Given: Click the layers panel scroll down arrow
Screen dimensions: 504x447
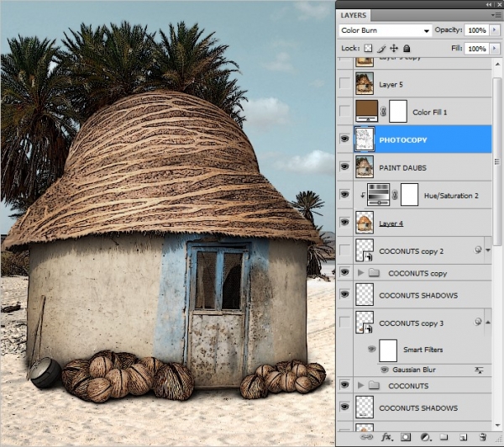Looking at the screenshot, I should coord(497,425).
